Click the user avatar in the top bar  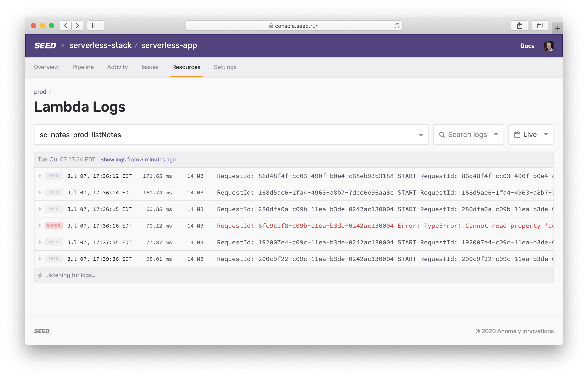549,46
